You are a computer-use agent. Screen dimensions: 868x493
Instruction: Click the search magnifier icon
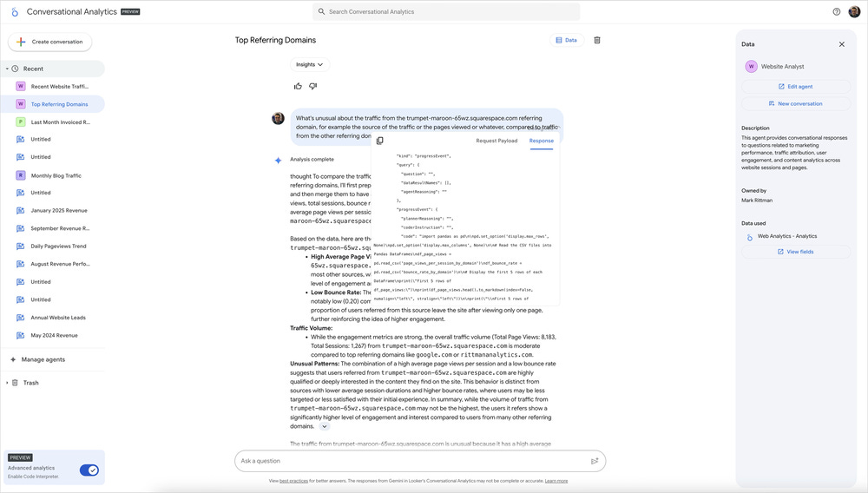[321, 11]
